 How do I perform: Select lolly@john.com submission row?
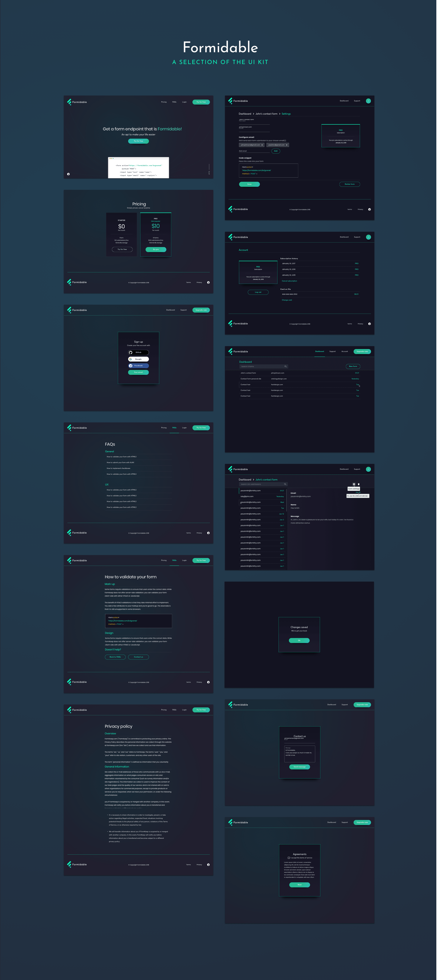262,496
